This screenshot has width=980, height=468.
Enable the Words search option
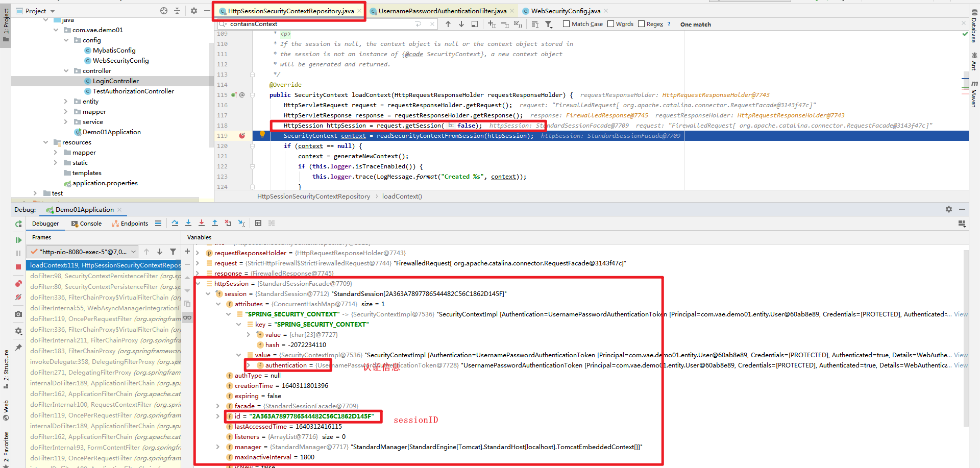point(611,23)
